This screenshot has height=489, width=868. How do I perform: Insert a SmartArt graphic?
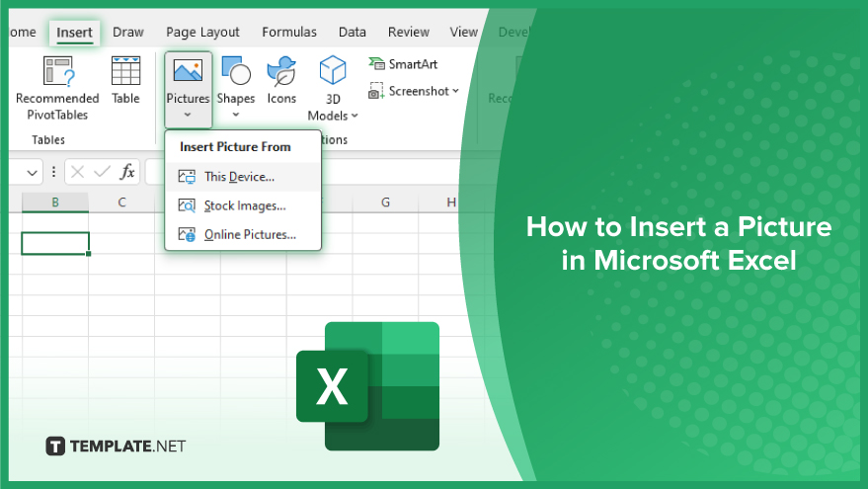pos(403,64)
